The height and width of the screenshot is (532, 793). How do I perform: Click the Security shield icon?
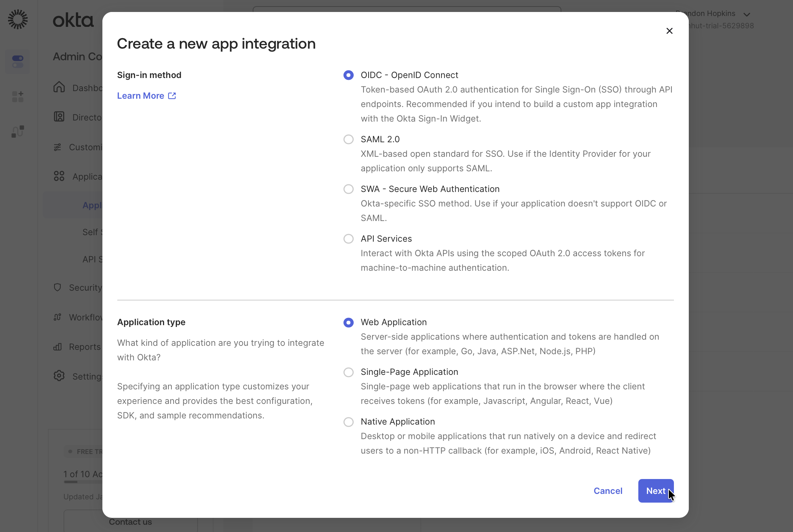57,287
